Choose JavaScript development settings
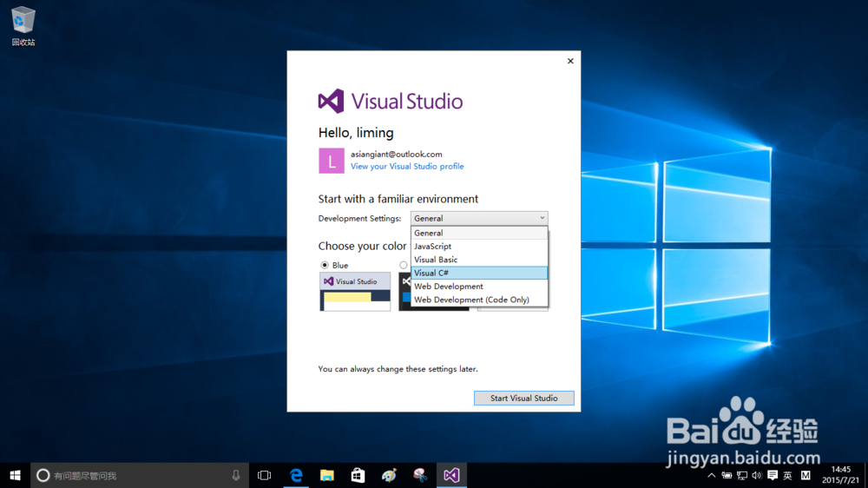This screenshot has height=488, width=868. pos(479,247)
